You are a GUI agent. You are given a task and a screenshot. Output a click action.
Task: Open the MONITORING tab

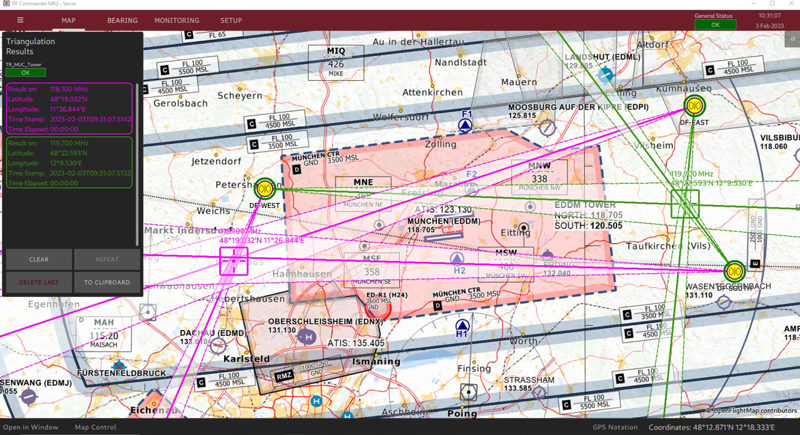(x=177, y=20)
